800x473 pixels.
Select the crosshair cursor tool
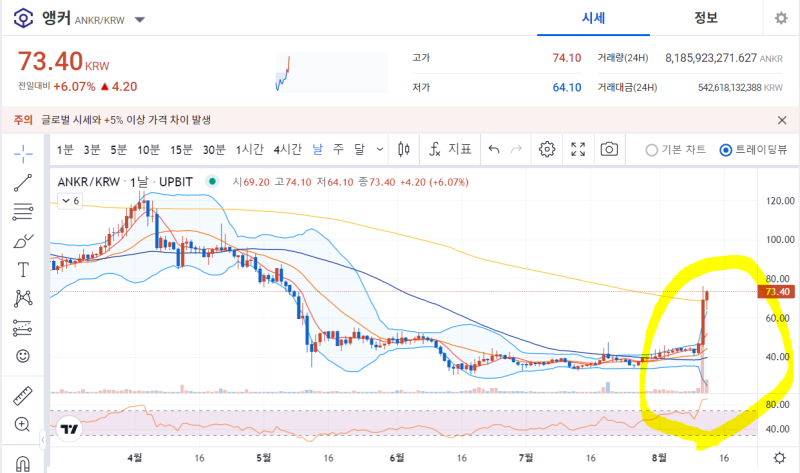point(23,154)
